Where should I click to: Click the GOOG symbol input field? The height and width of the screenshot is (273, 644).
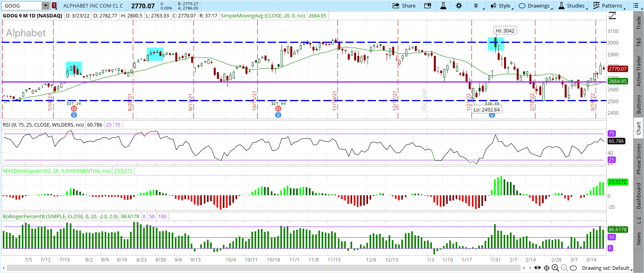click(x=22, y=6)
